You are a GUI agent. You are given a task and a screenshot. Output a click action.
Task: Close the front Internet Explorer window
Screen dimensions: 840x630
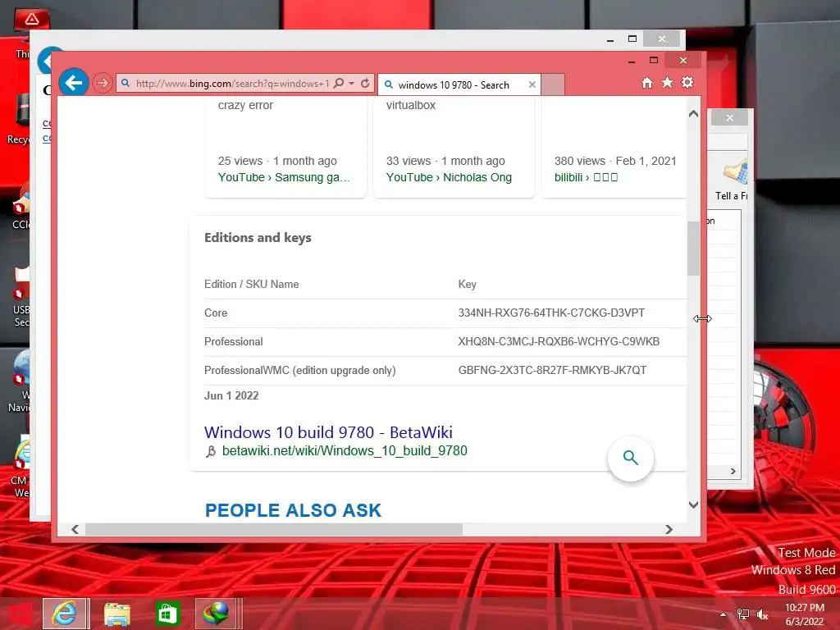pos(683,60)
